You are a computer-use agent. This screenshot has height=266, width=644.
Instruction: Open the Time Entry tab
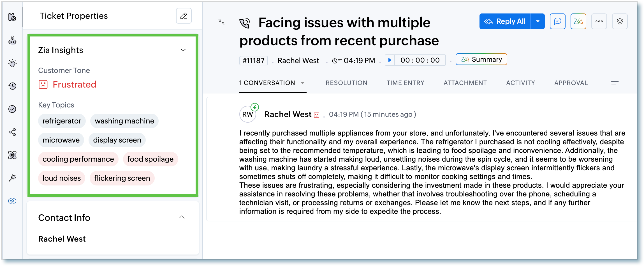(x=405, y=83)
